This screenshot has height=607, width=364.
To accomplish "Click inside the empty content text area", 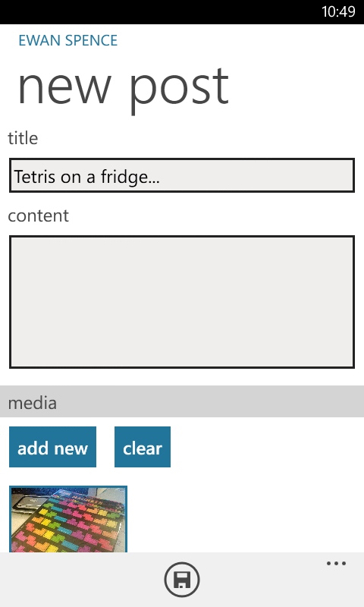I will (x=182, y=301).
